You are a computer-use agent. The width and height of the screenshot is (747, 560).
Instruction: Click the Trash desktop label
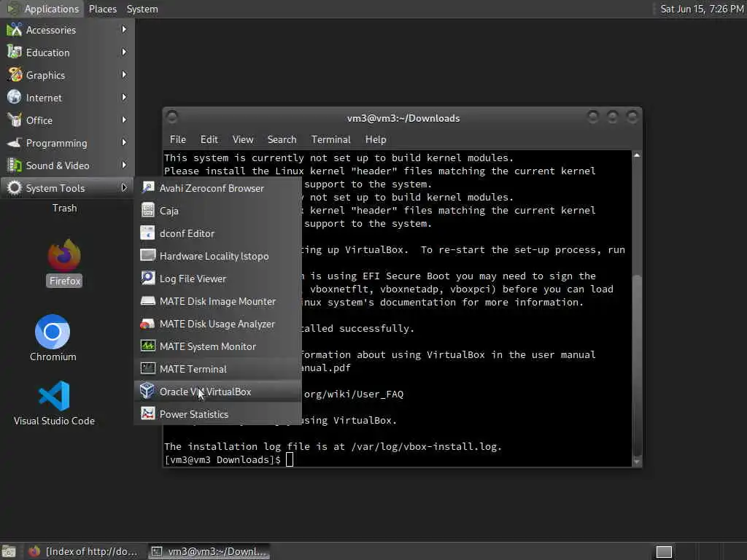tap(64, 208)
